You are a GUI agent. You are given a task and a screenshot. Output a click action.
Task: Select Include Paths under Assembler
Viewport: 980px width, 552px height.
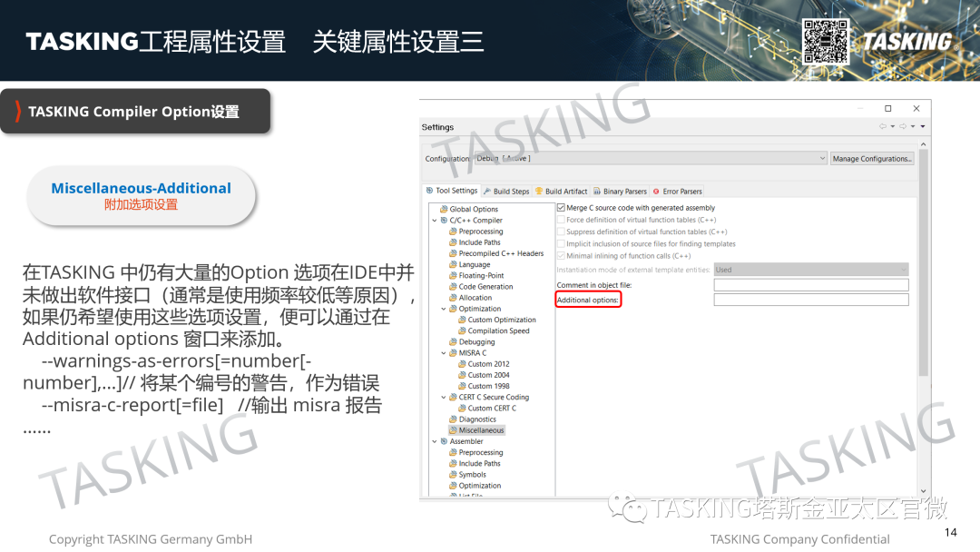479,464
